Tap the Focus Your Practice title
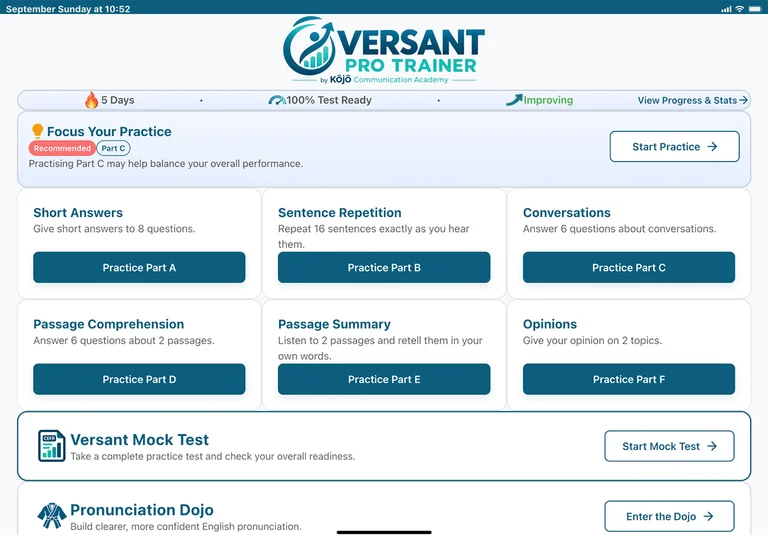The width and height of the screenshot is (768, 535). click(109, 131)
